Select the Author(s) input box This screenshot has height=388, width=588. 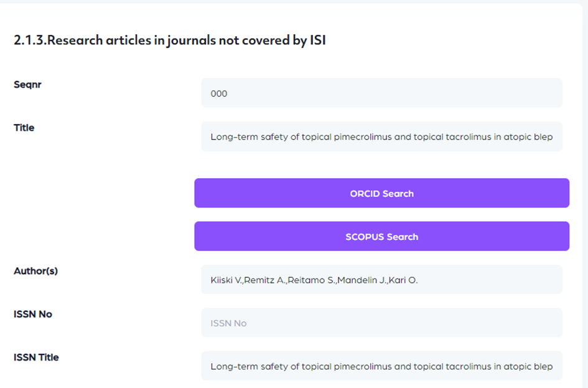pos(381,280)
